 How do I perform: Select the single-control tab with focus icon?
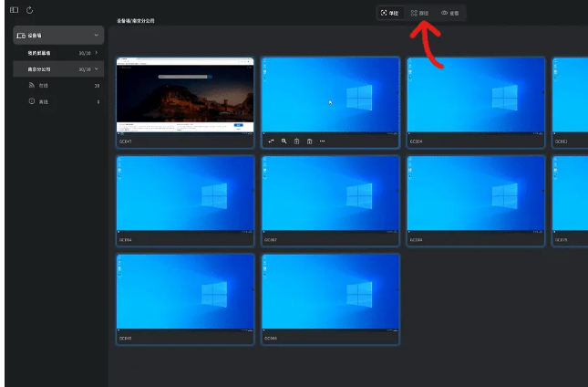pyautogui.click(x=390, y=13)
